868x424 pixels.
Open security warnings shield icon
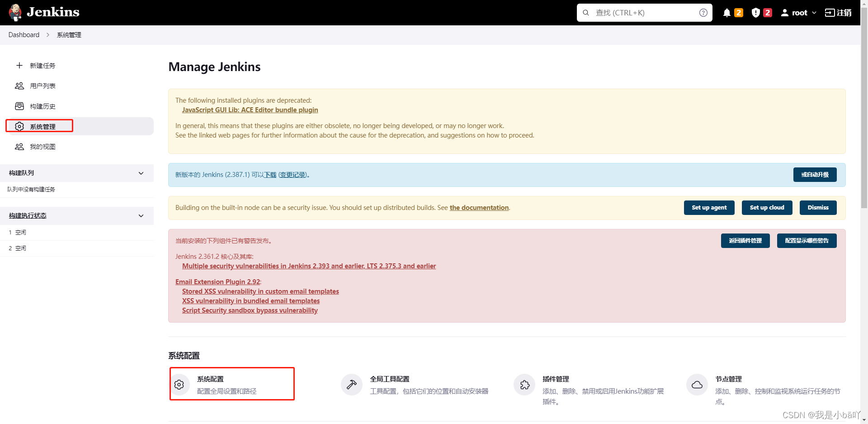pos(755,13)
